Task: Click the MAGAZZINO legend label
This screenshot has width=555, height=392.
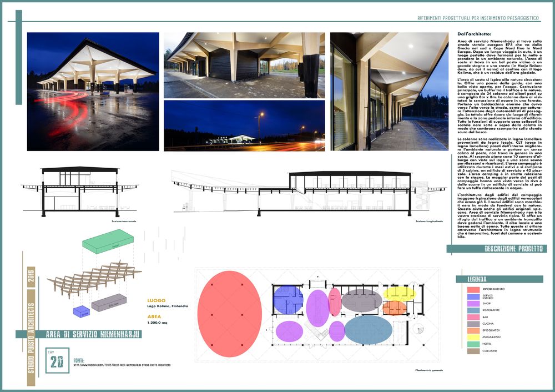Action: click(x=491, y=337)
